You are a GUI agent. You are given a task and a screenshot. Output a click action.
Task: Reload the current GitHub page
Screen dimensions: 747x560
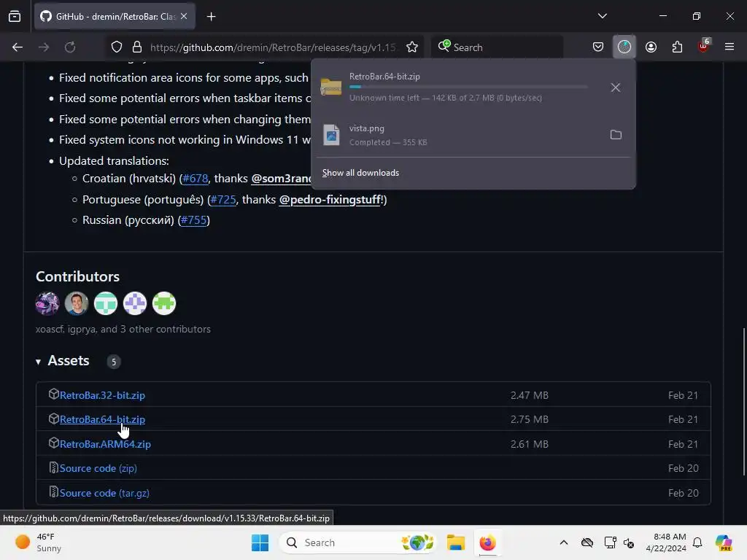[x=70, y=47]
